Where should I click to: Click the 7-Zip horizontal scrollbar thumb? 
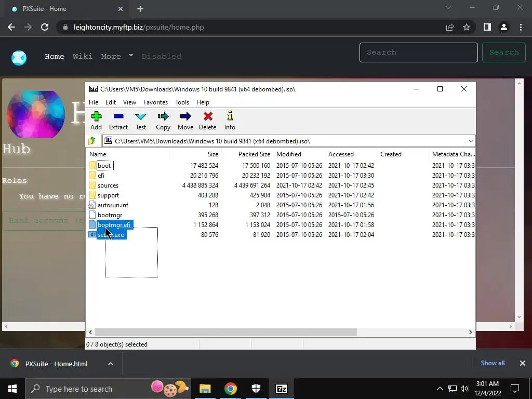(x=225, y=332)
